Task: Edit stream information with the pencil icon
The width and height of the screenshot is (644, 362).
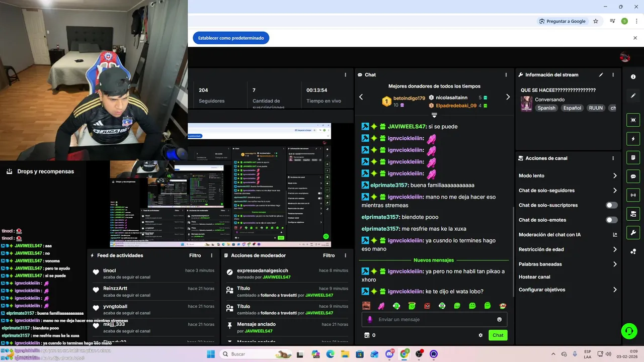Action: (x=601, y=75)
